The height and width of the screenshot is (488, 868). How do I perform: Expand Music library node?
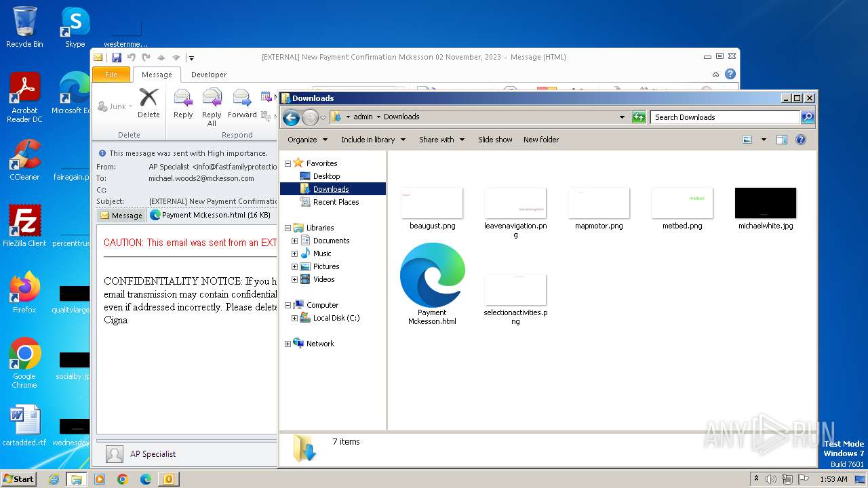(x=294, y=253)
